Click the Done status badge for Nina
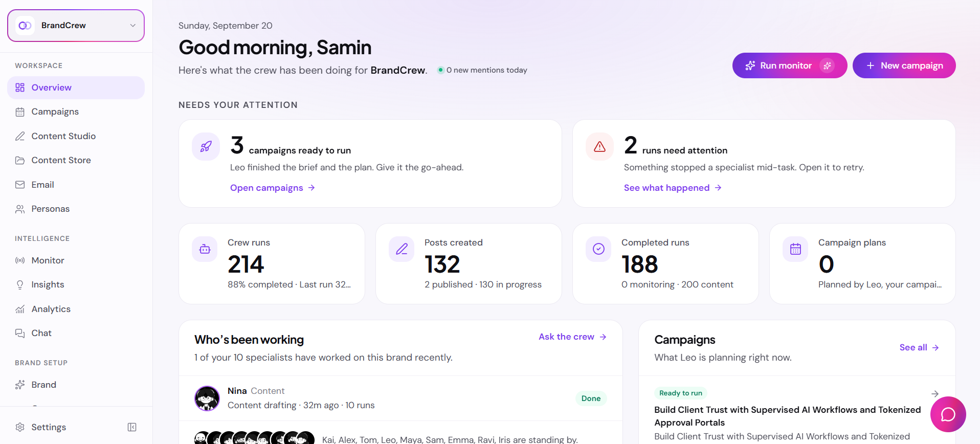Image resolution: width=980 pixels, height=444 pixels. point(591,398)
